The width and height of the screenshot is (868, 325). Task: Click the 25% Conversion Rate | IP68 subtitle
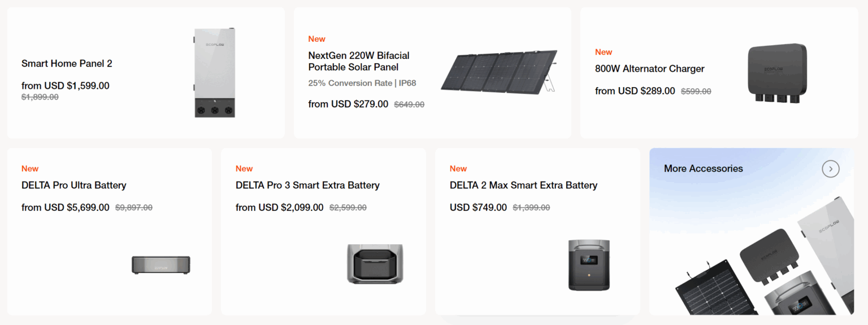(362, 83)
